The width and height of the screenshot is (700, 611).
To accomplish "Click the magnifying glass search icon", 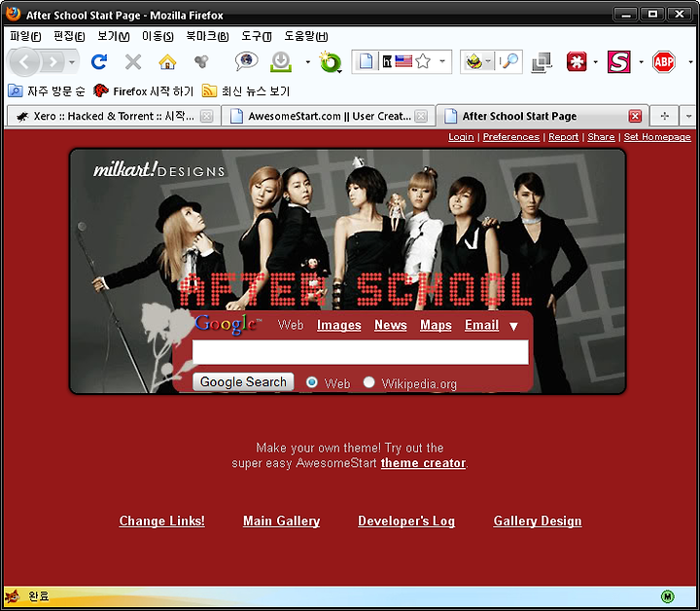I will pyautogui.click(x=510, y=60).
